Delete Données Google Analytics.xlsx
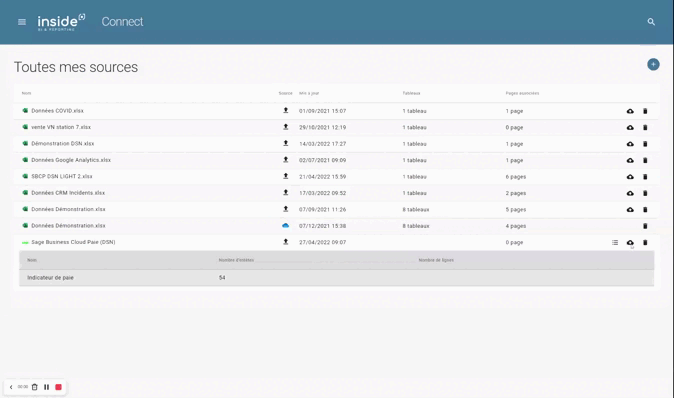The height and width of the screenshot is (398, 674). pos(645,160)
